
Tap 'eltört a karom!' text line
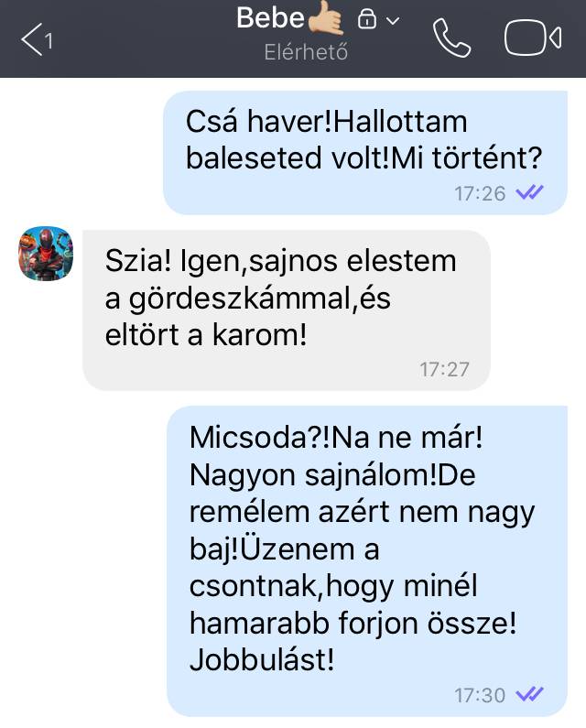point(206,334)
